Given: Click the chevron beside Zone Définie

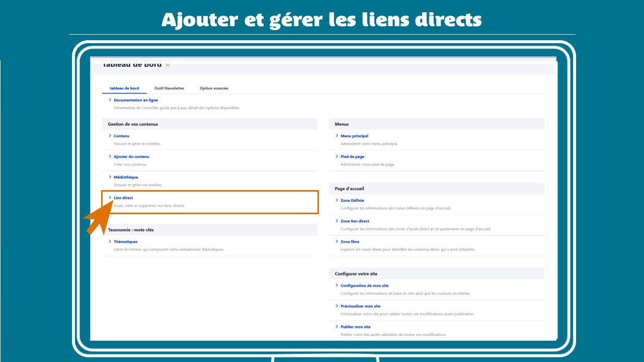Looking at the screenshot, I should (337, 200).
